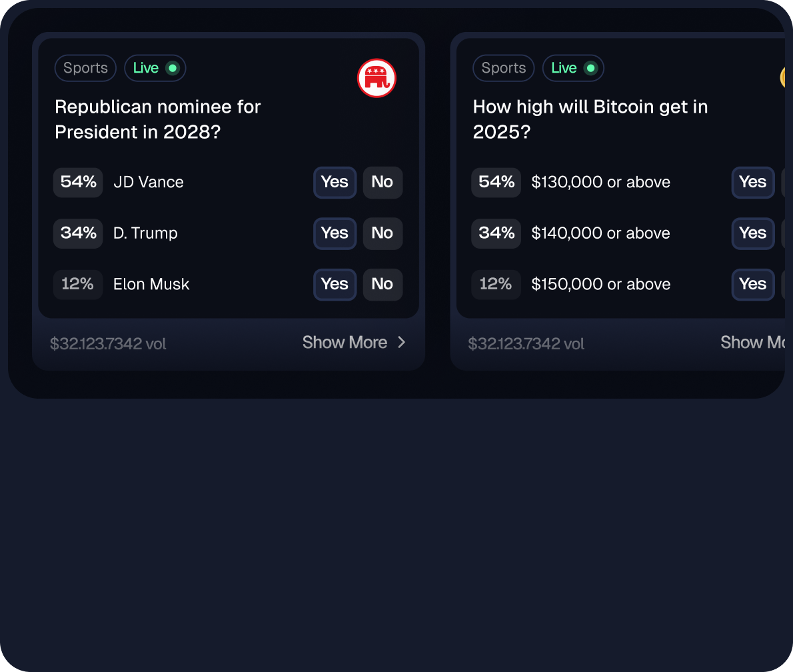Select No for JD Vance
Image resolution: width=793 pixels, height=672 pixels.
tap(383, 182)
